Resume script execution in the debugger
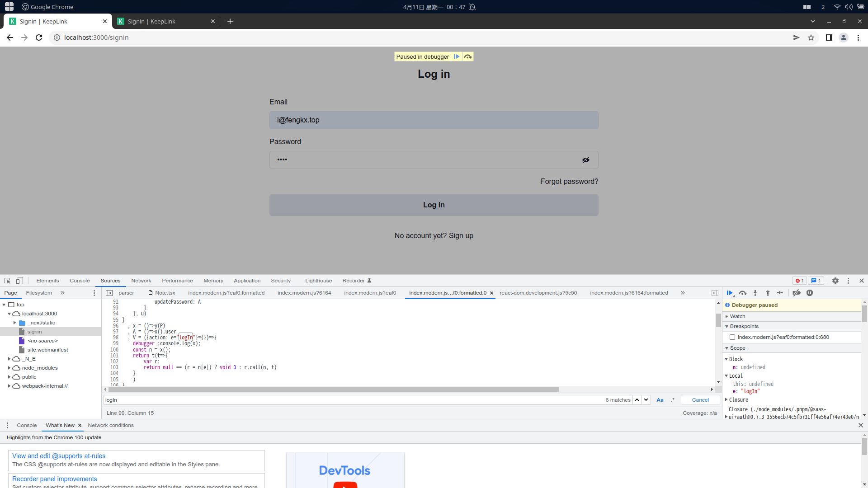Viewport: 868px width, 488px height. (x=730, y=293)
